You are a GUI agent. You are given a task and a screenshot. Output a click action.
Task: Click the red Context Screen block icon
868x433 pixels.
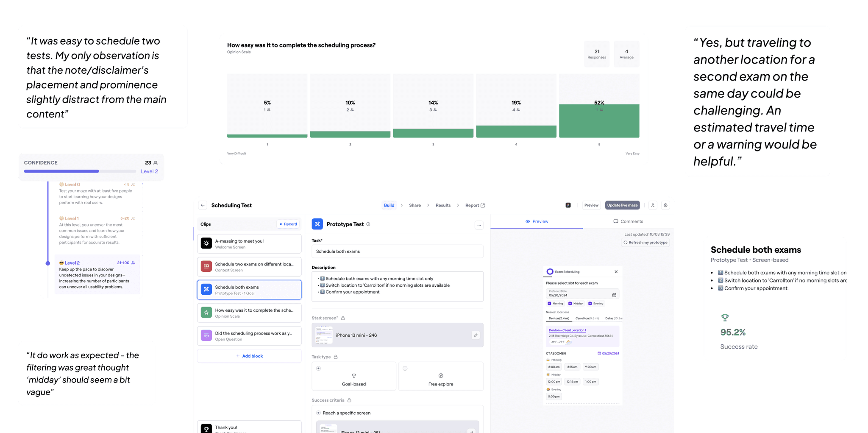[206, 266]
